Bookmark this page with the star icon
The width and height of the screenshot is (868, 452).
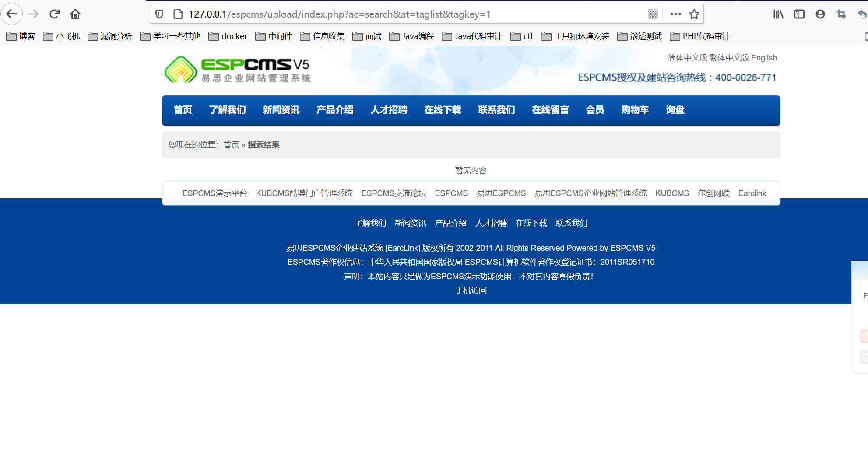click(694, 14)
